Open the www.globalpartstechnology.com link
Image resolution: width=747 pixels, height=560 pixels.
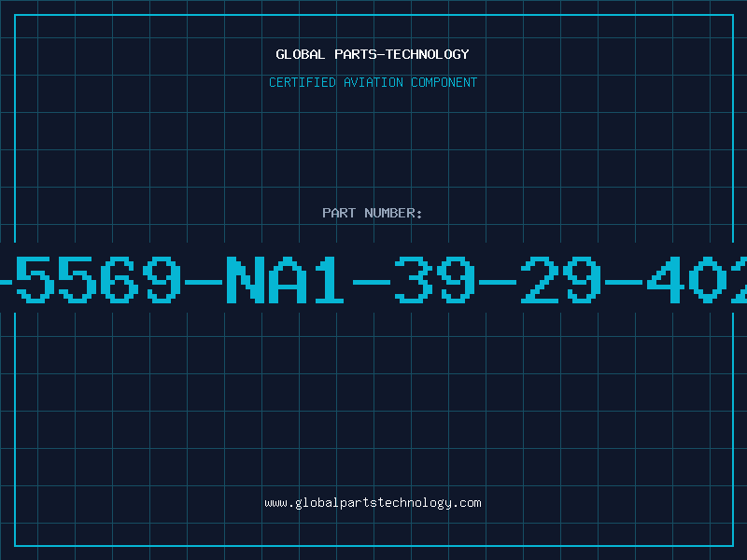pyautogui.click(x=373, y=503)
